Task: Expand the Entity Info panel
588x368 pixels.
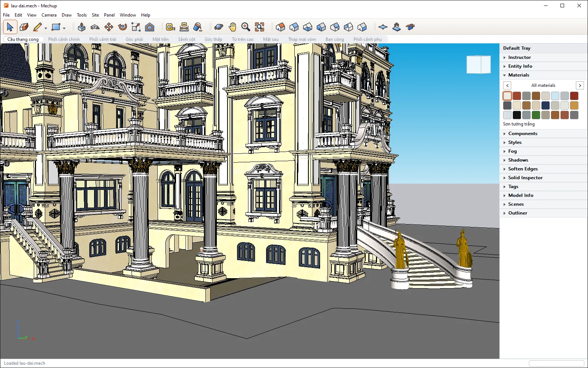Action: [544, 66]
